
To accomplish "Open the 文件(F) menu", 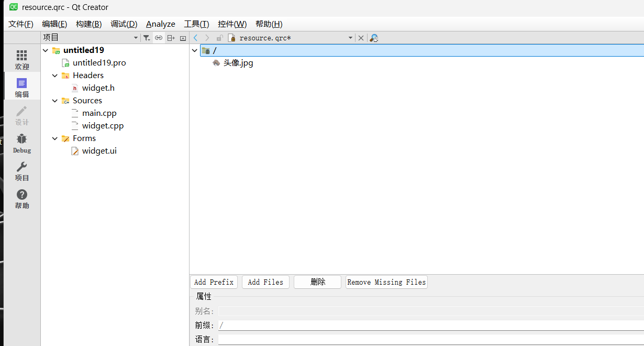I will tap(21, 24).
